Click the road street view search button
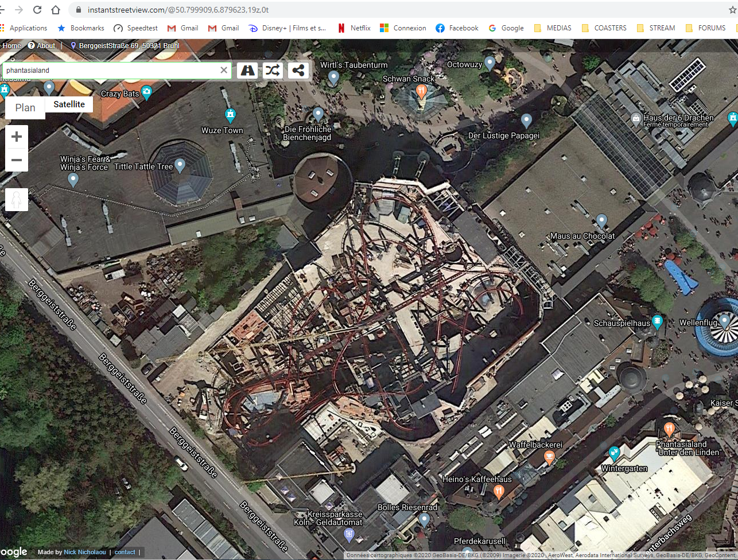 (247, 71)
